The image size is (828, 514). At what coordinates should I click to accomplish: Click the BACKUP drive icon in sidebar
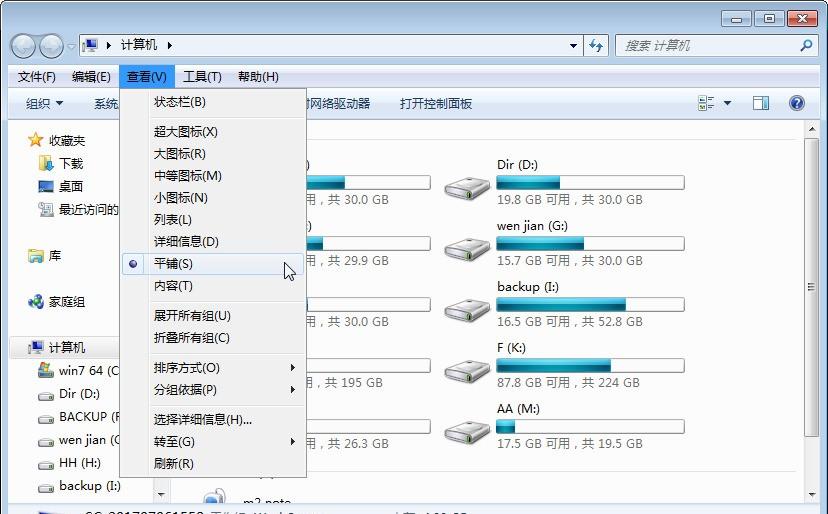[46, 419]
